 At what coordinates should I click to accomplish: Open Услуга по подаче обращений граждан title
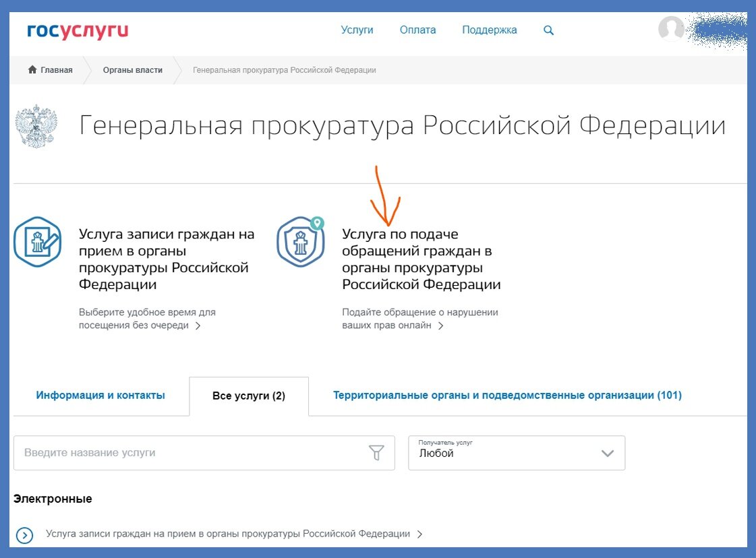click(421, 259)
